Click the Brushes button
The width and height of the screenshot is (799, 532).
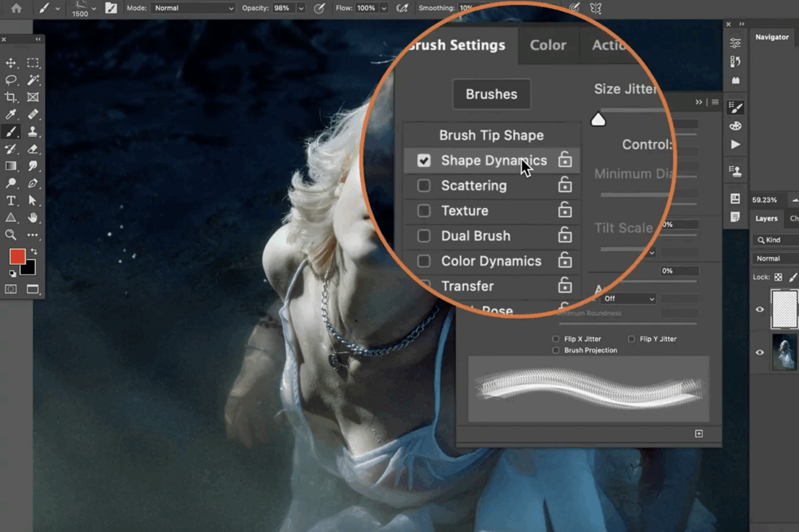click(491, 94)
